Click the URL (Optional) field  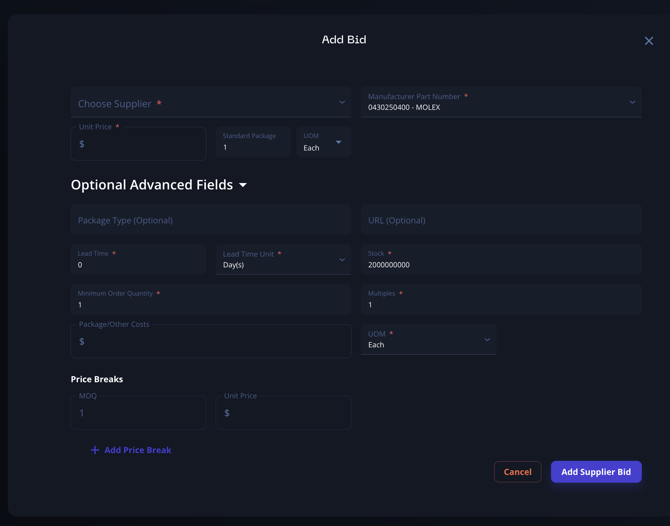coord(500,220)
